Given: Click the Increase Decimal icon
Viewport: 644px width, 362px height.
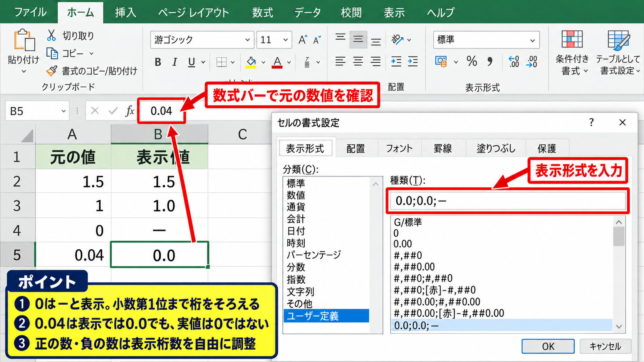Looking at the screenshot, I should 514,62.
